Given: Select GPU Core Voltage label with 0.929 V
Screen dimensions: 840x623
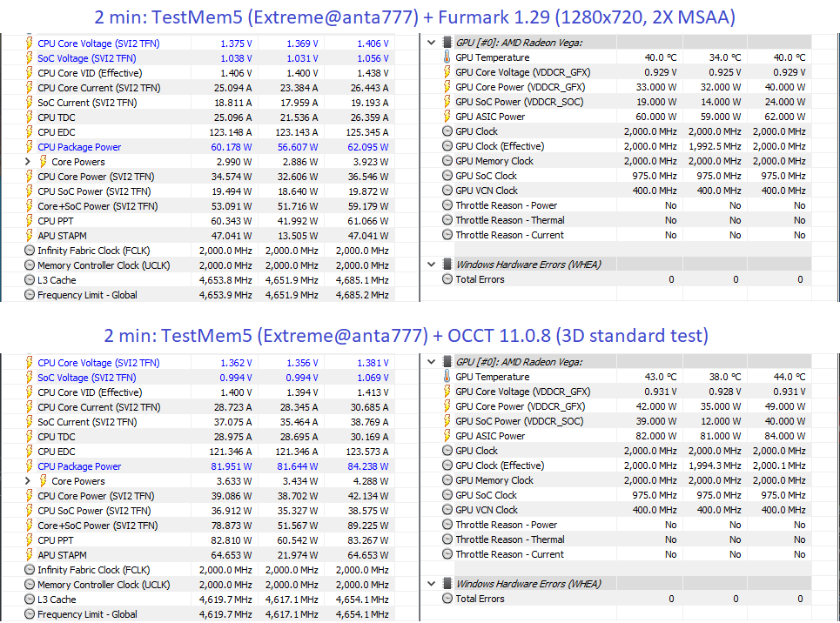Looking at the screenshot, I should click(523, 71).
